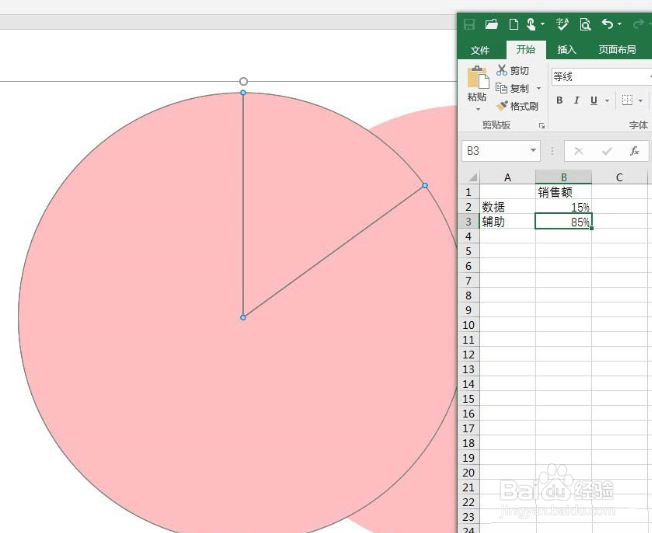
Task: Select row 3 header
Action: click(x=469, y=222)
